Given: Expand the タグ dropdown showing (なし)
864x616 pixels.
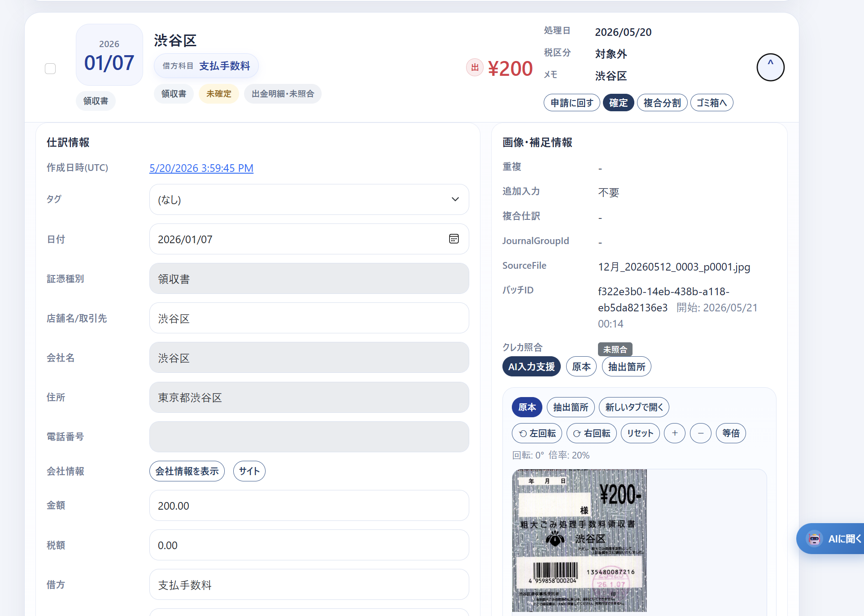Looking at the screenshot, I should coord(309,199).
